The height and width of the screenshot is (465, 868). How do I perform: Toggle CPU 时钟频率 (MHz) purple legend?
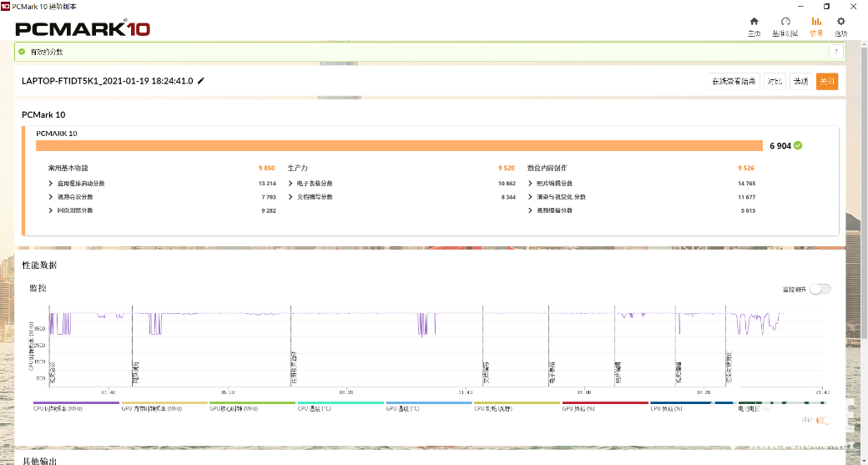(x=76, y=407)
